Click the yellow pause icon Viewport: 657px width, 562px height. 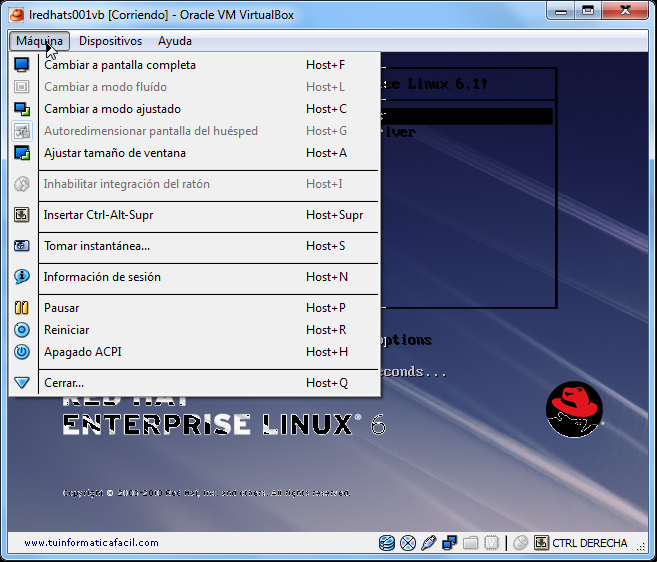[22, 308]
